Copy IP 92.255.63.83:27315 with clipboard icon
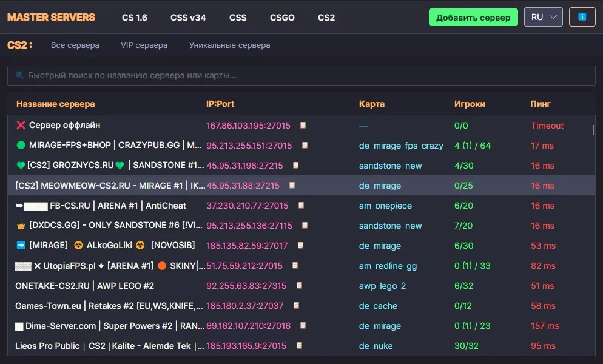 tap(299, 285)
